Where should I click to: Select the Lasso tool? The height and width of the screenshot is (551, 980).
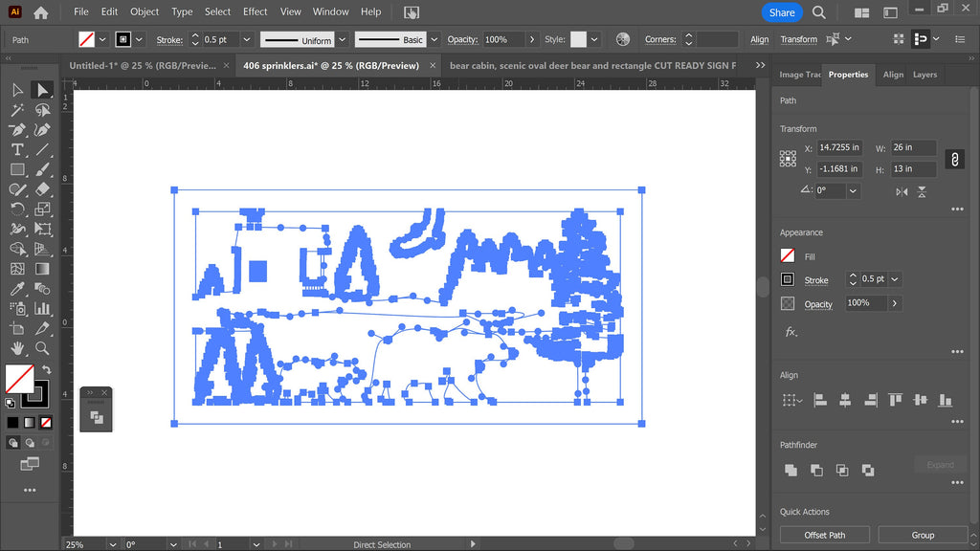pyautogui.click(x=42, y=111)
